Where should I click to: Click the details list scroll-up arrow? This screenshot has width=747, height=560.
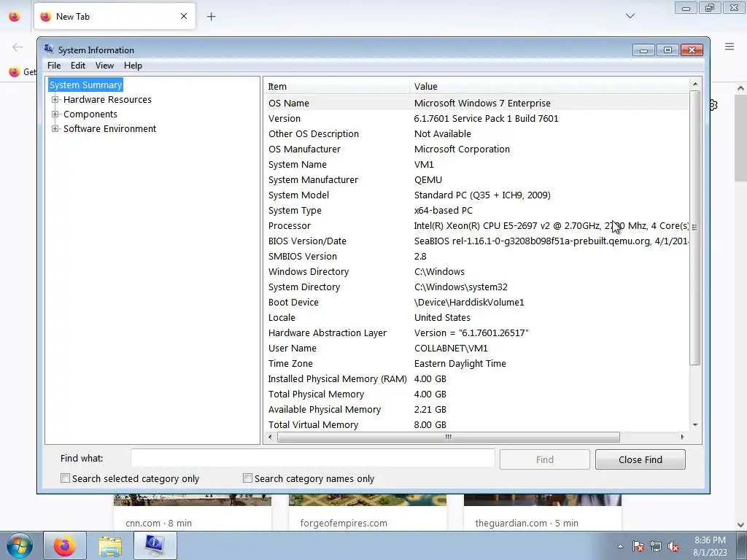click(x=695, y=85)
